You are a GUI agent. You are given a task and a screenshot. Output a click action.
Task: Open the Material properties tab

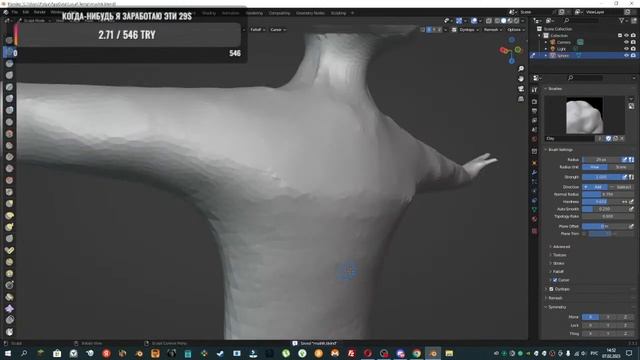(535, 220)
